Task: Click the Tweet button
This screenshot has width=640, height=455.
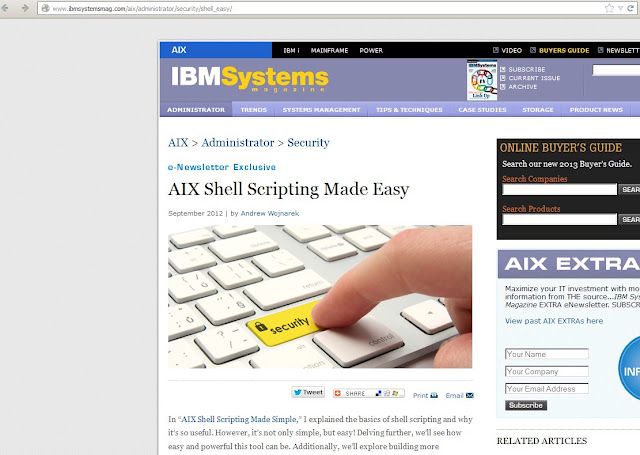Action: tap(308, 392)
